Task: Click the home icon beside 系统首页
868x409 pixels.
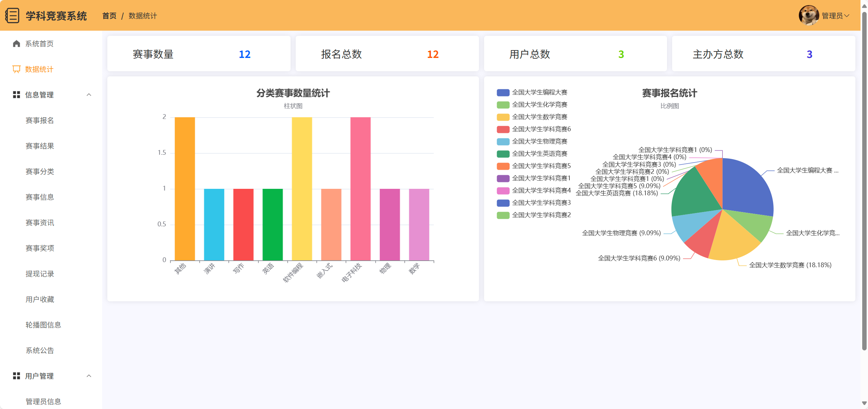Action: coord(16,44)
